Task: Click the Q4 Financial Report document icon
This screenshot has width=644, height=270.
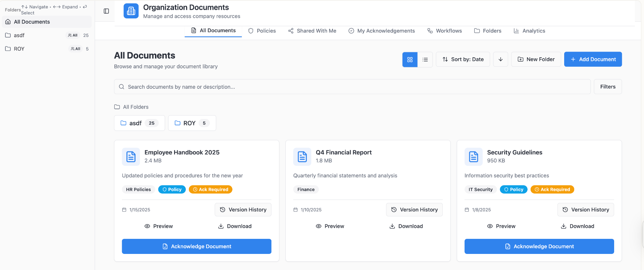Action: (302, 157)
